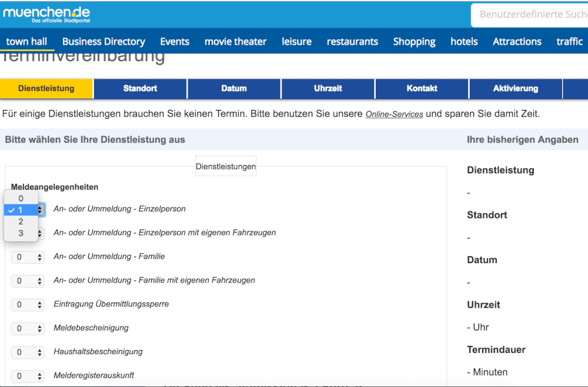Viewport: 588px width, 387px height.
Task: Follow the Online-Services link
Action: [394, 115]
